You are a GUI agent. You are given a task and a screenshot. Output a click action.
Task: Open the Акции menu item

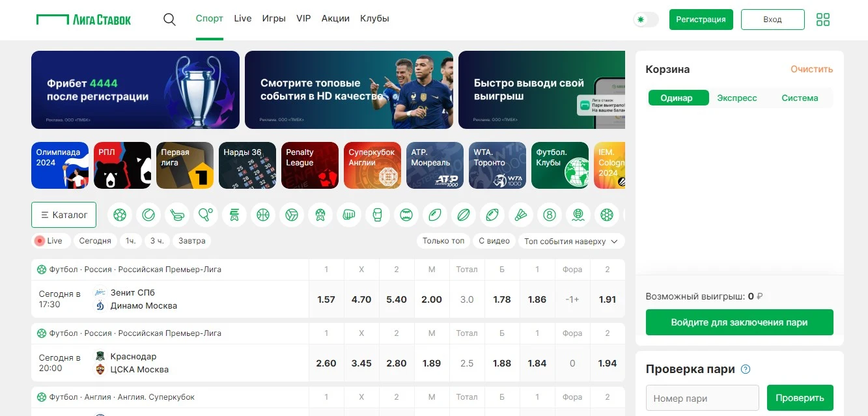coord(335,18)
